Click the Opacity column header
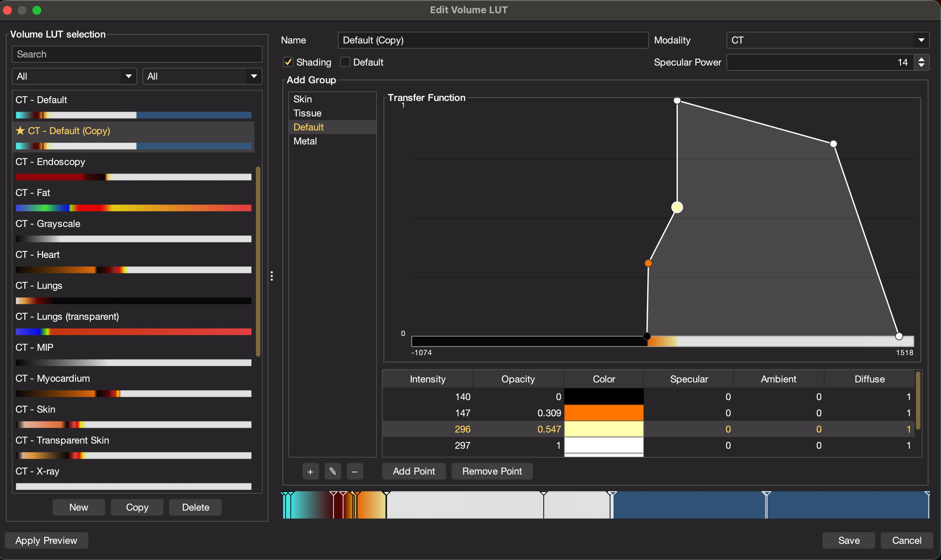Viewport: 941px width, 560px height. point(518,379)
